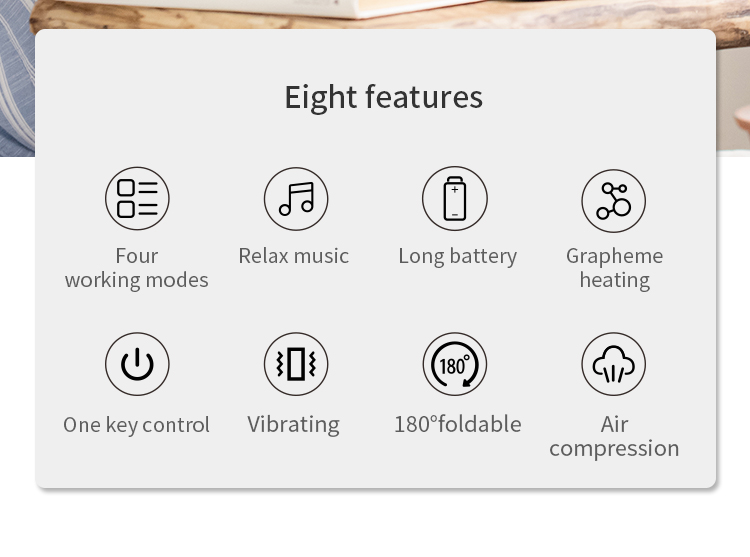The height and width of the screenshot is (557, 750).
Task: Click the 180° foldable rotation icon
Action: pyautogui.click(x=454, y=364)
